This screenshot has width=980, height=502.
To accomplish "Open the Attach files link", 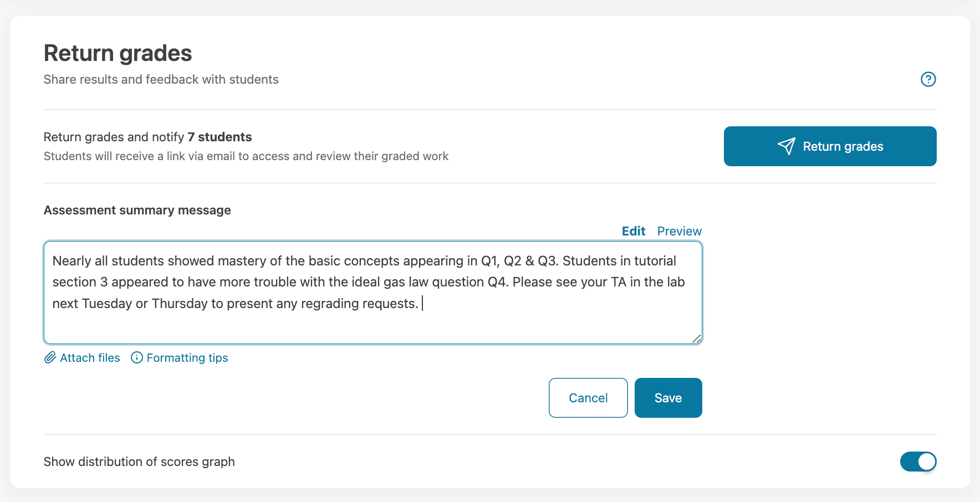I will (x=90, y=358).
